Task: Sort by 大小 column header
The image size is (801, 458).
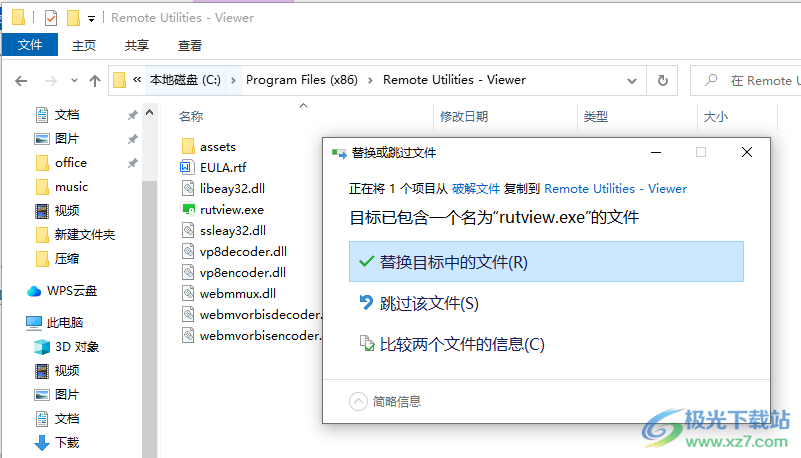Action: 716,117
